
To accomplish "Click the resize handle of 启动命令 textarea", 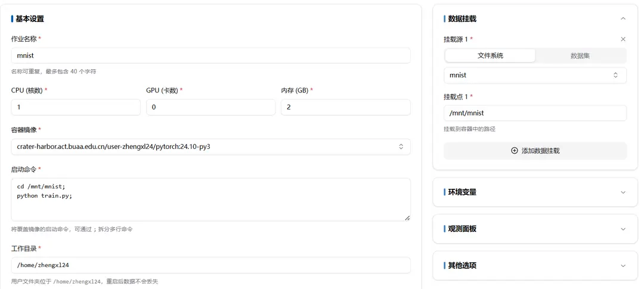I will point(407,218).
